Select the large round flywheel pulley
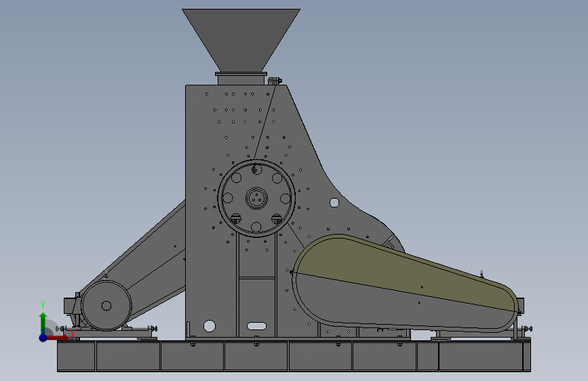 256,198
